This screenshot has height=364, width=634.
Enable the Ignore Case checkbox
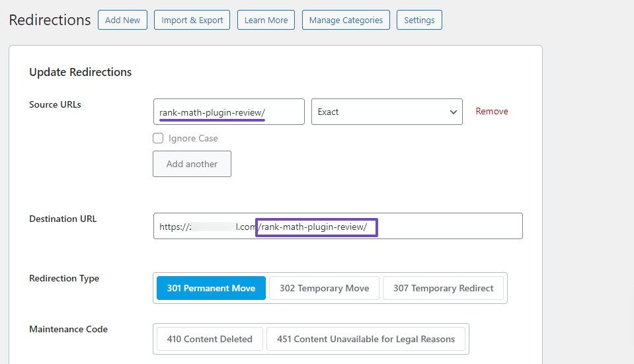click(x=158, y=138)
